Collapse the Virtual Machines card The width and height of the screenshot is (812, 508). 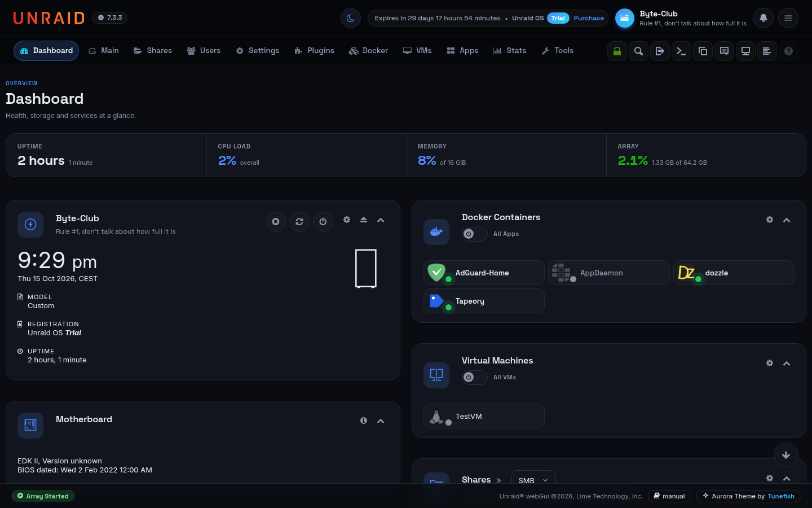787,364
